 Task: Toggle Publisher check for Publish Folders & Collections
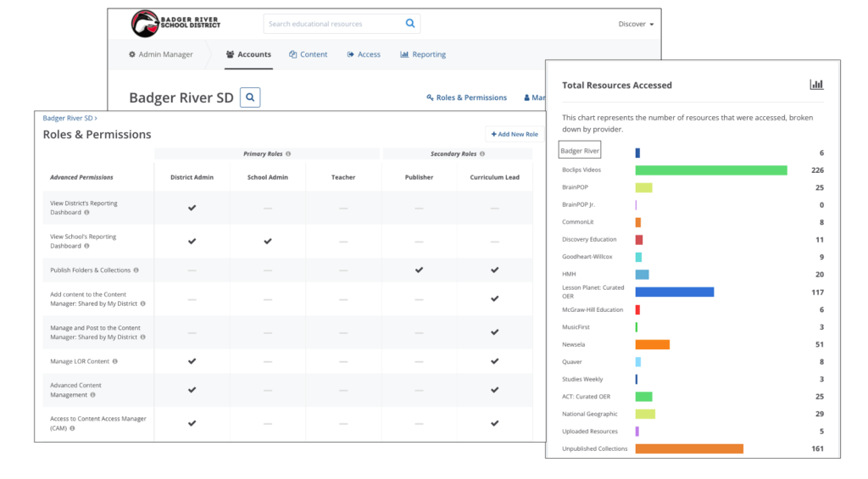coord(419,270)
